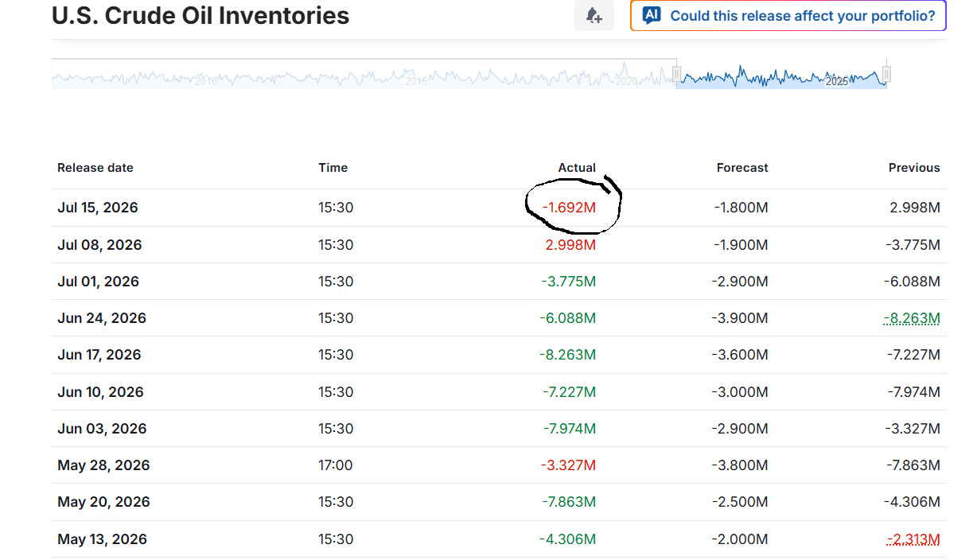Screen dimensions: 973x560
Task: Click the revised previous value -2.313M
Action: 913,539
